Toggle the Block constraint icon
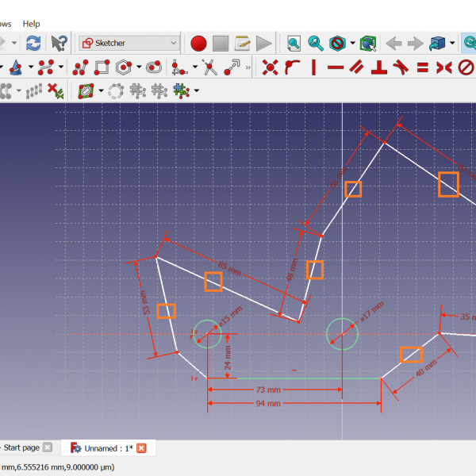 point(466,67)
